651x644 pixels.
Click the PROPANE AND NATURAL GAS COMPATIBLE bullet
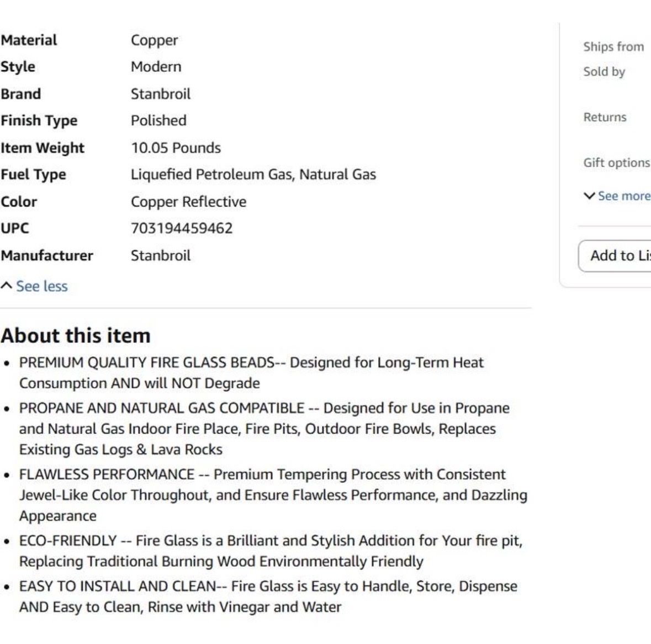pyautogui.click(x=264, y=429)
